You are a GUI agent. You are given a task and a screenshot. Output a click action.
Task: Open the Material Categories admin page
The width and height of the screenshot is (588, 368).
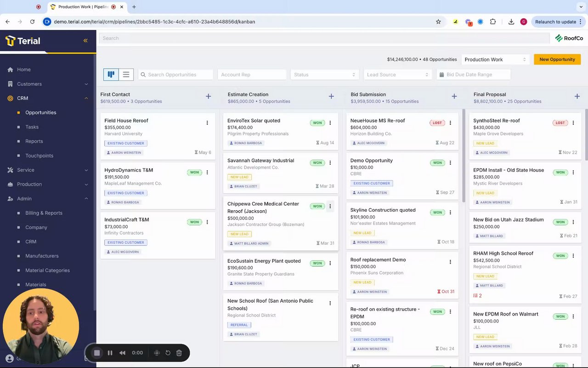pyautogui.click(x=48, y=270)
